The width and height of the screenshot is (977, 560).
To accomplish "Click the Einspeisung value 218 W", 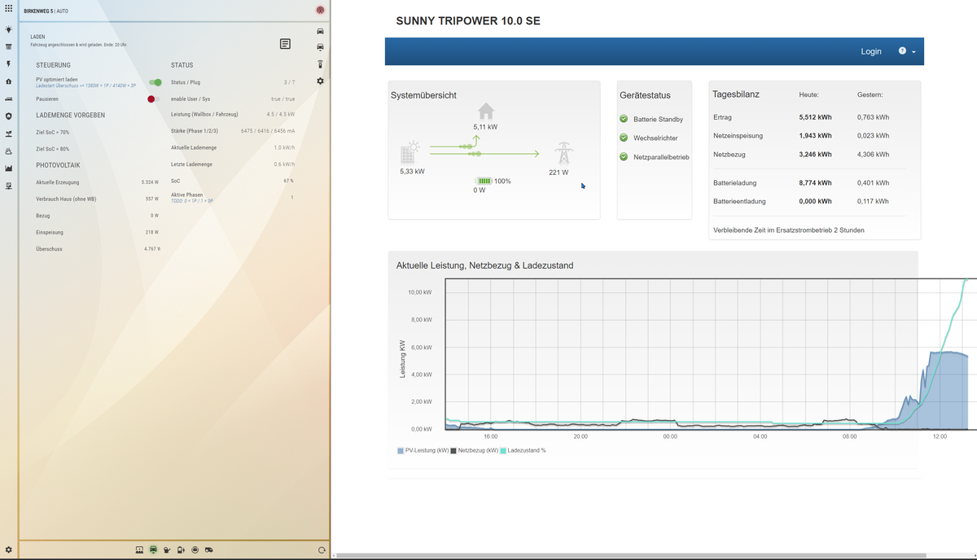I will pyautogui.click(x=152, y=233).
